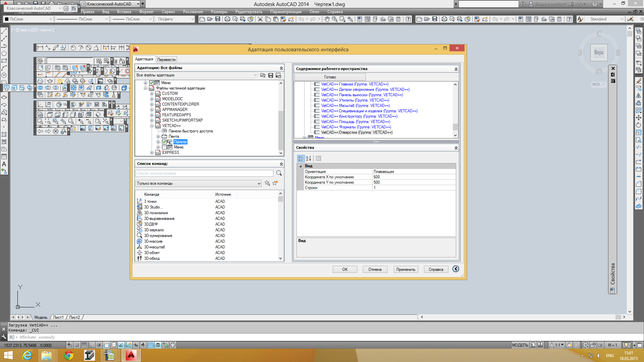Toggle object snap in status bar

pyautogui.click(x=107, y=345)
